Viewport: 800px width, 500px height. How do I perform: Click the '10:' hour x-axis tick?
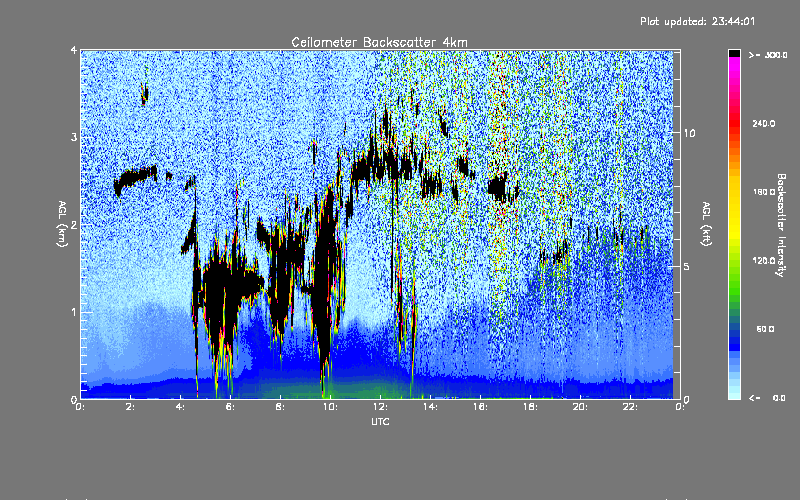pos(330,407)
